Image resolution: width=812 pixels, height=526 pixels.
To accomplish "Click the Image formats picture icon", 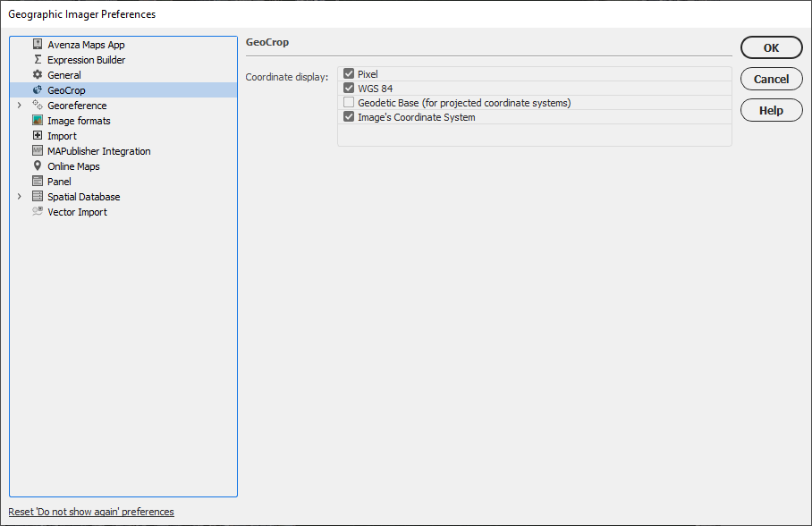I will [x=38, y=120].
